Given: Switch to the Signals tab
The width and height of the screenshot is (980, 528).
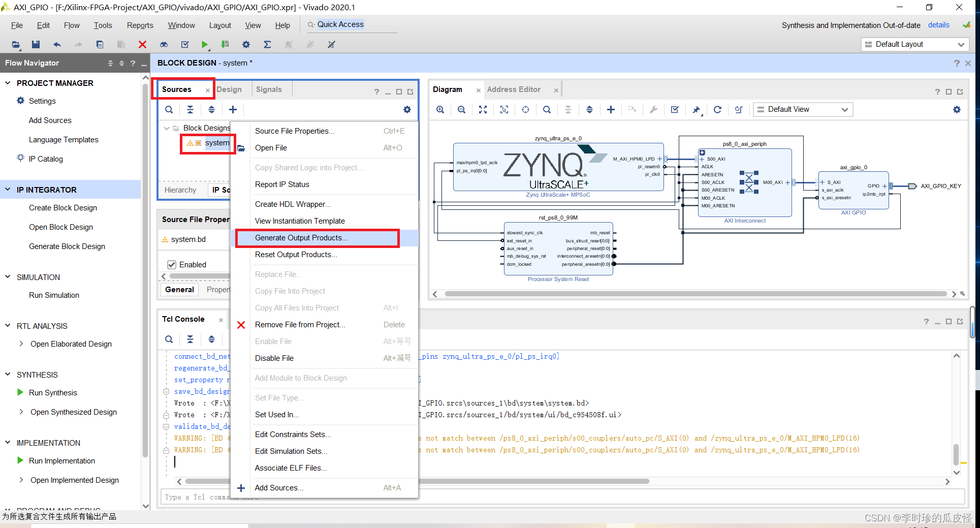Looking at the screenshot, I should click(269, 89).
